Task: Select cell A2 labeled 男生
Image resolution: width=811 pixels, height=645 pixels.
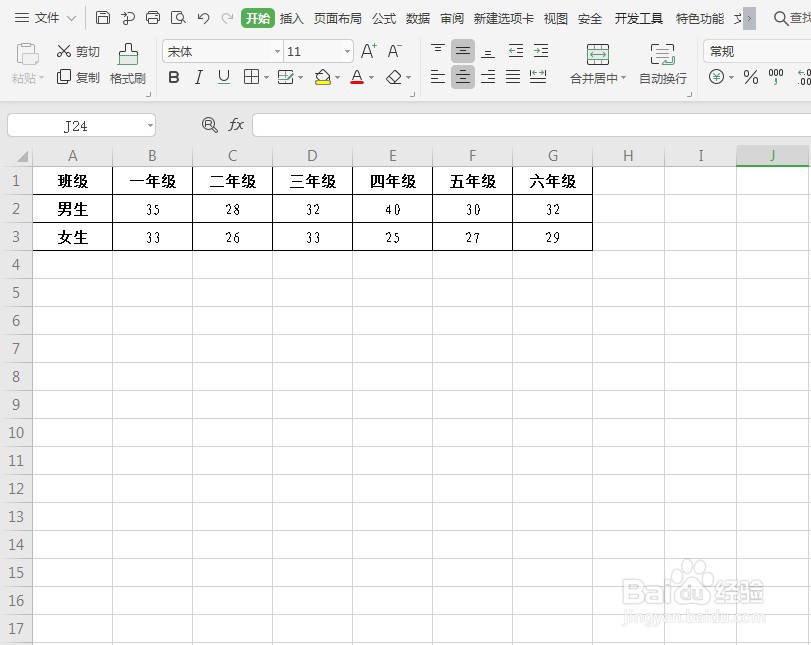Action: point(72,209)
